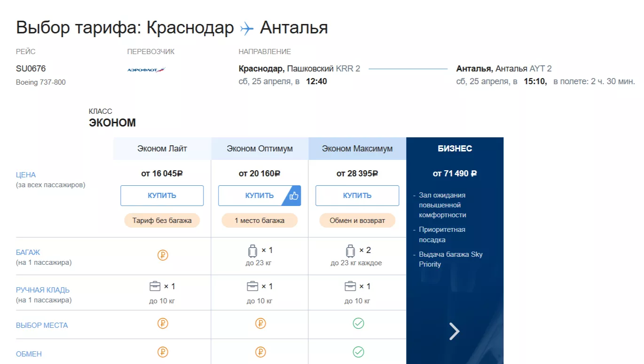Click paid exchange ruble icon for Эконом Лайт
This screenshot has height=364, width=644.
click(163, 352)
